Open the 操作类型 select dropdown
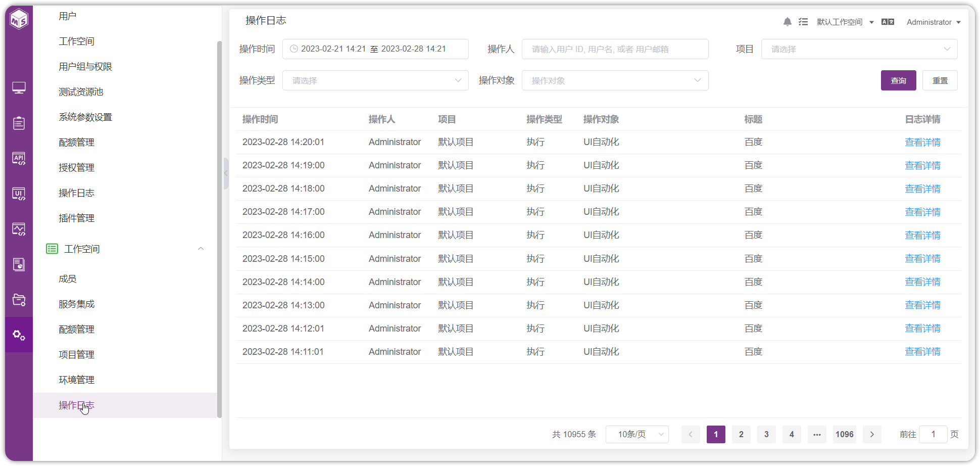The width and height of the screenshot is (980, 466). point(375,80)
